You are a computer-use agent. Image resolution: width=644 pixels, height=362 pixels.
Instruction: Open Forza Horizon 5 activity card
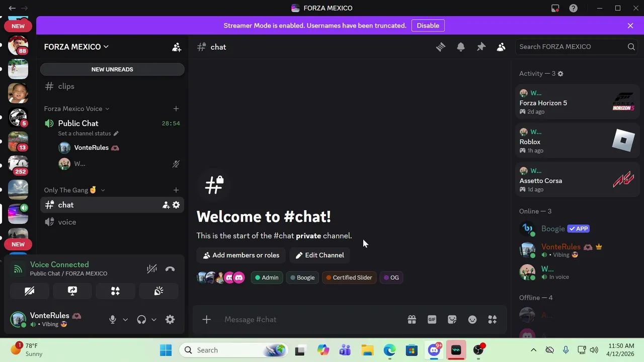[577, 102]
